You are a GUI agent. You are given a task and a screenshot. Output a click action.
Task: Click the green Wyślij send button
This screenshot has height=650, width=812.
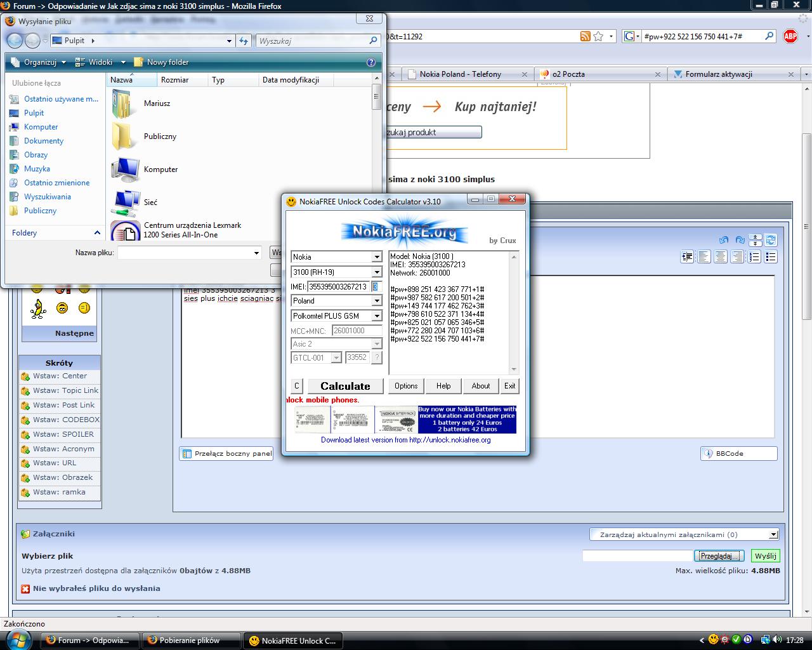point(765,556)
